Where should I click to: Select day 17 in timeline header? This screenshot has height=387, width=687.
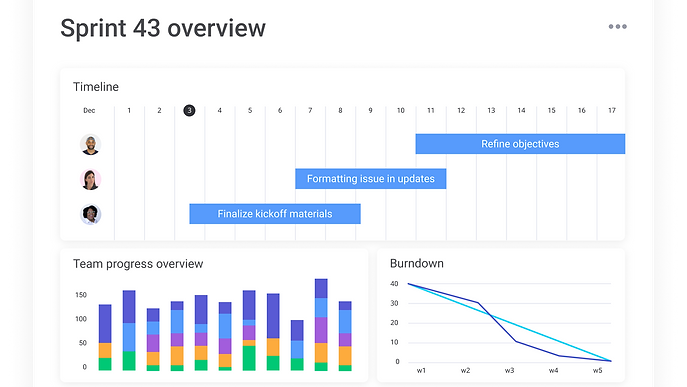(x=612, y=110)
